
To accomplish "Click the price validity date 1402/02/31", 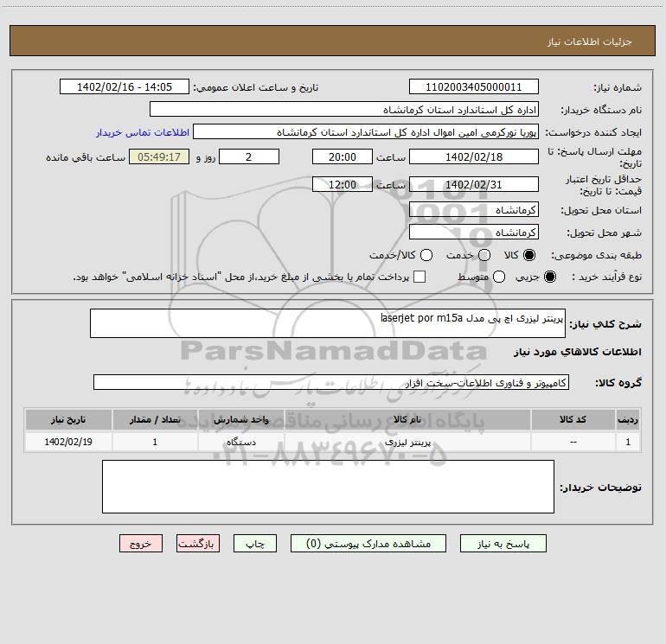I will [474, 184].
